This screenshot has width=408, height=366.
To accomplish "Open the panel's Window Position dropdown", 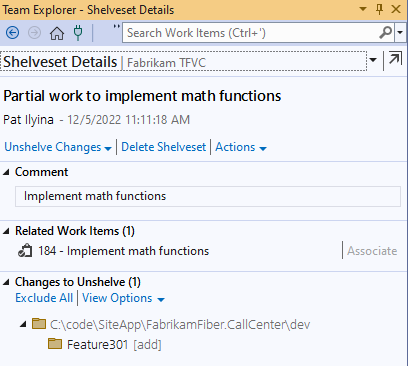I will click(x=363, y=9).
